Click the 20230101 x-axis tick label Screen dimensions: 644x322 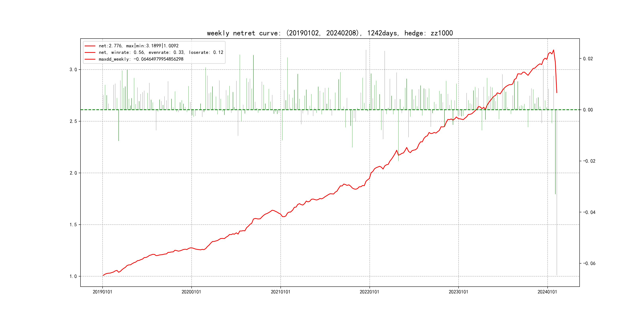pyautogui.click(x=458, y=292)
